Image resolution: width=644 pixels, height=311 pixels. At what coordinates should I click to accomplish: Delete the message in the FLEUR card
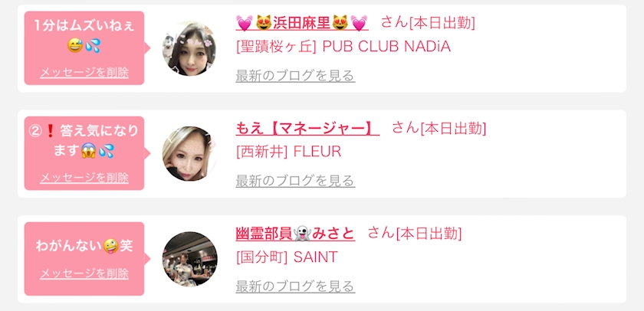[84, 178]
